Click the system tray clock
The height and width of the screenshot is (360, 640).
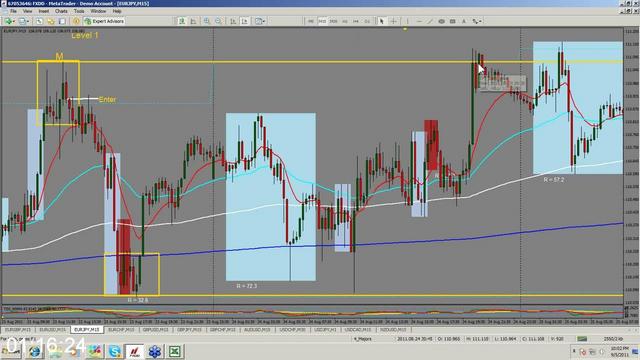coord(619,351)
